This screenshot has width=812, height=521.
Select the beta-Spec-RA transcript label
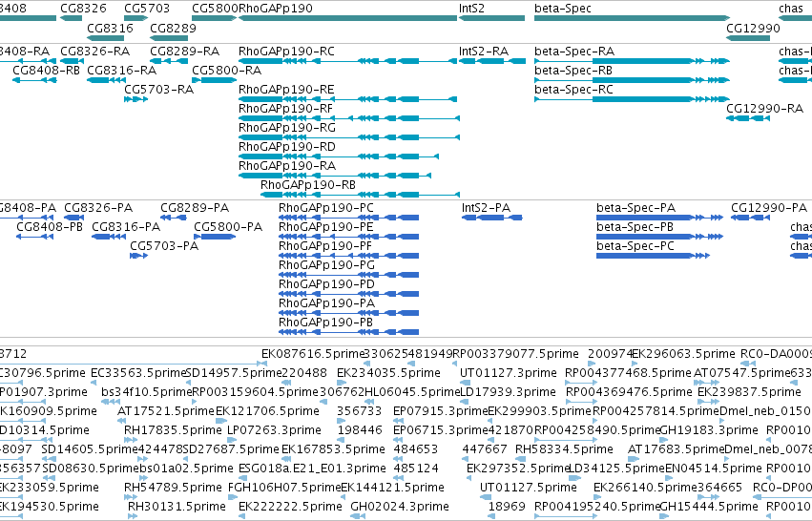tap(574, 52)
